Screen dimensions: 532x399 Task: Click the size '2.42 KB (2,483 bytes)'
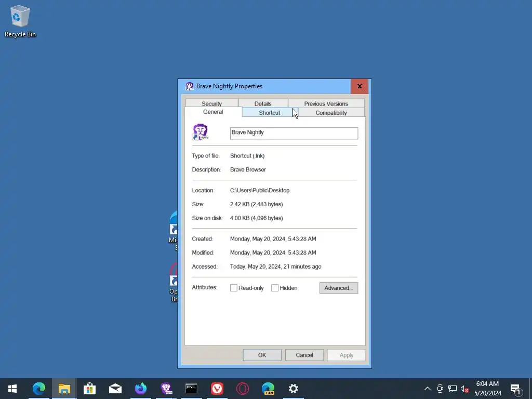click(x=257, y=204)
